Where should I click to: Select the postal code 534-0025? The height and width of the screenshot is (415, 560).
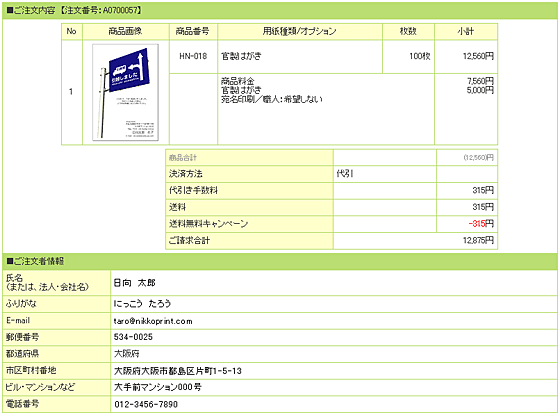pyautogui.click(x=133, y=337)
